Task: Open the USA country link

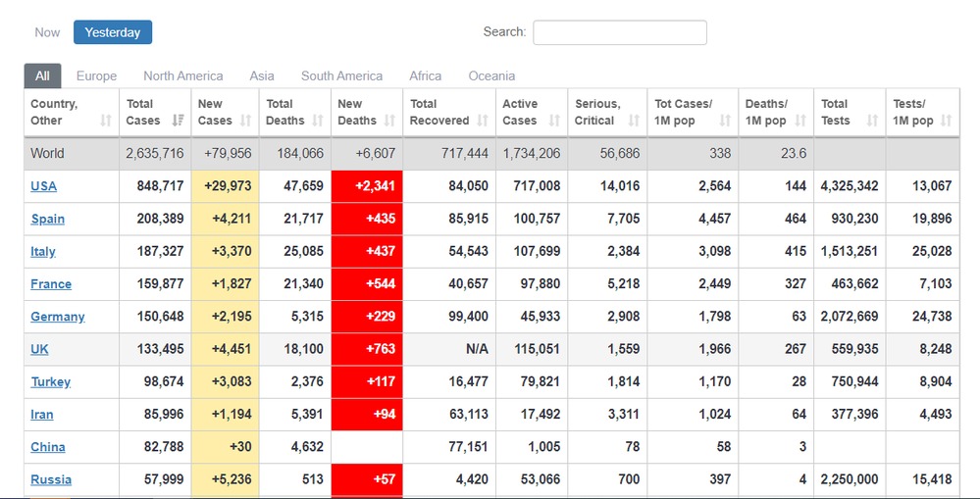Action: 43,186
